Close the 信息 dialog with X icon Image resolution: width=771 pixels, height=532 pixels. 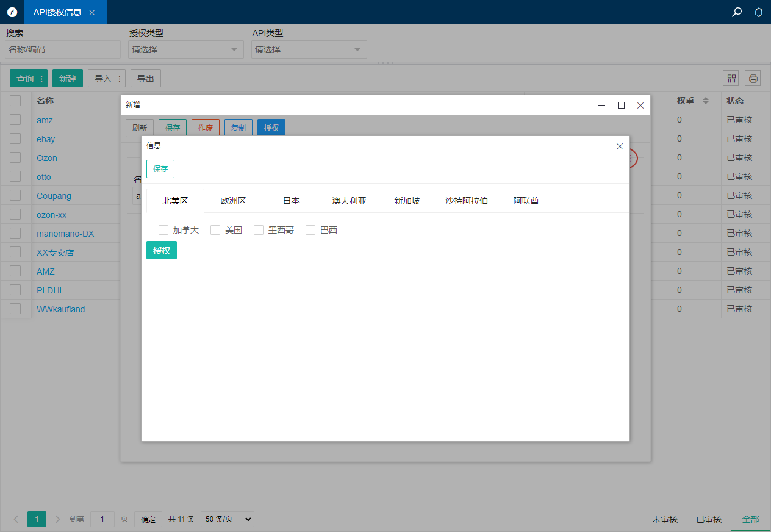pyautogui.click(x=620, y=146)
